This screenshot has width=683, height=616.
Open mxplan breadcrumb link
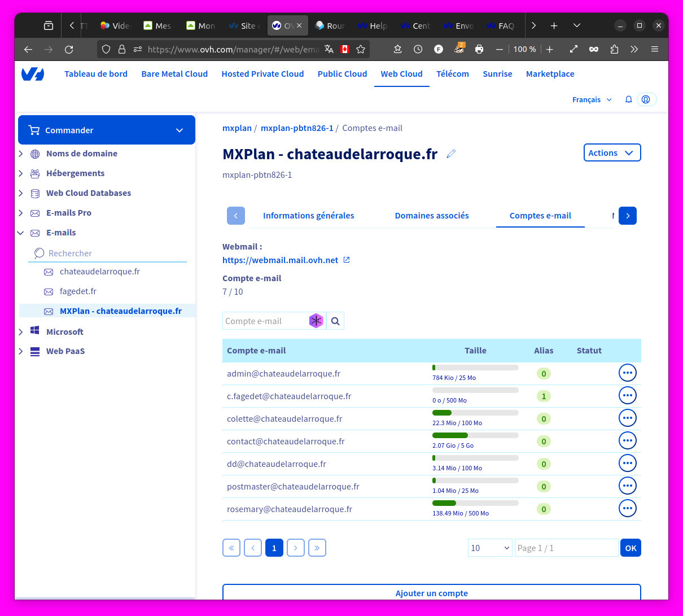tap(237, 128)
